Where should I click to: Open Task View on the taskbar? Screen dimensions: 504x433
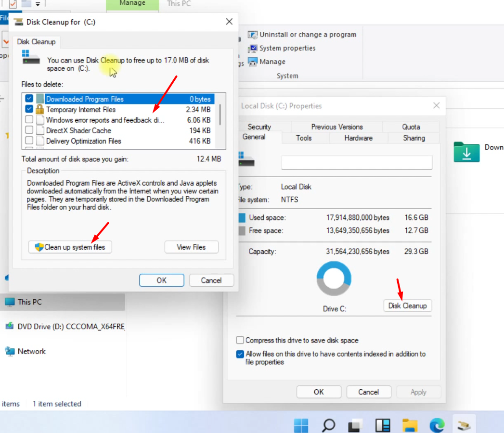(x=355, y=425)
